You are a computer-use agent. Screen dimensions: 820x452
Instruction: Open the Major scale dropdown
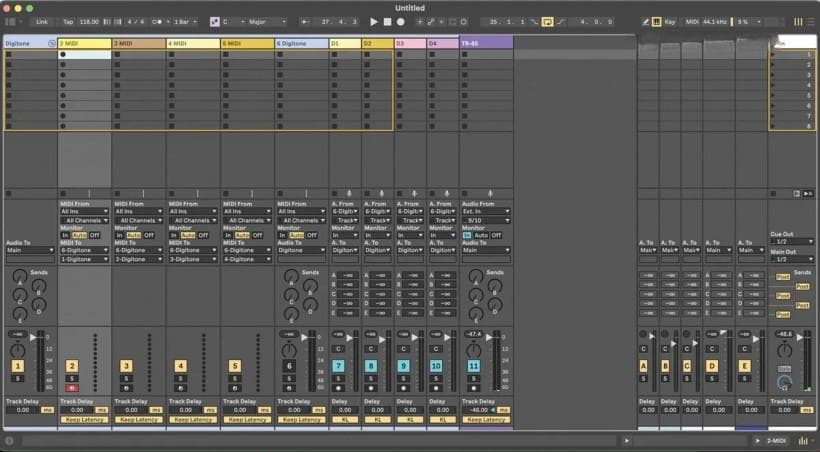coord(267,22)
